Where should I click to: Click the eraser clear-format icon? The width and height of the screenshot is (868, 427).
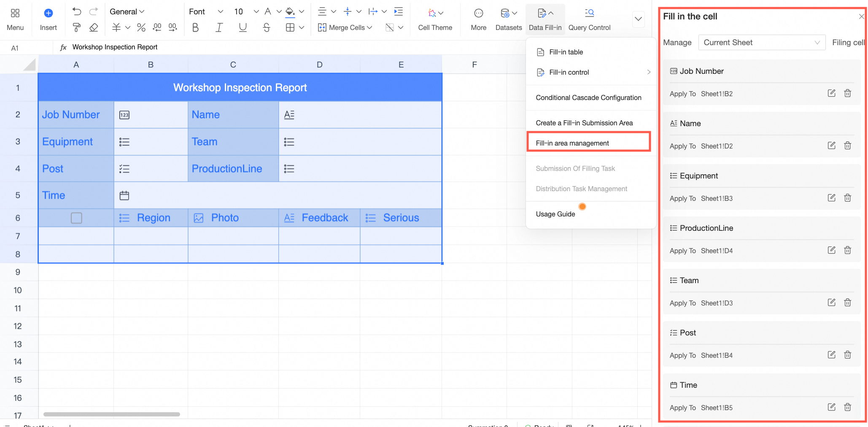click(94, 27)
